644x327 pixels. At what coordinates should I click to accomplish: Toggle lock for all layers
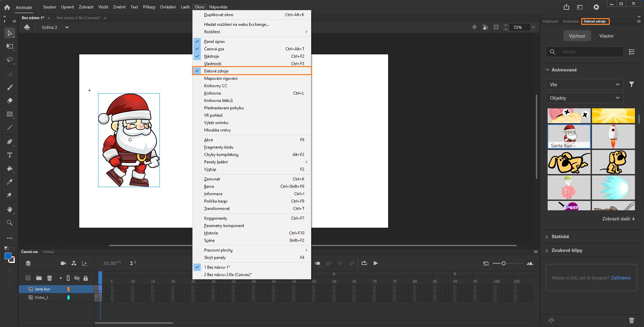click(x=86, y=278)
